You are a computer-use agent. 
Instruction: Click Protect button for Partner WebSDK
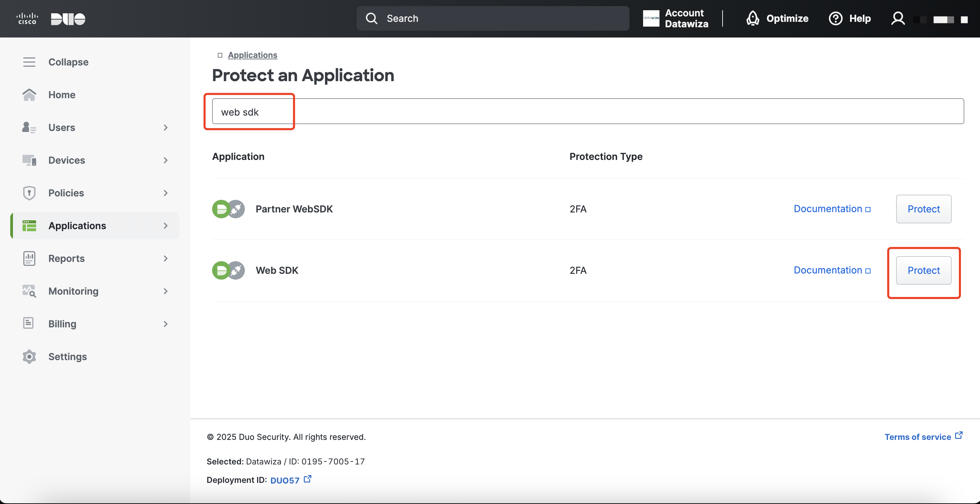click(923, 209)
